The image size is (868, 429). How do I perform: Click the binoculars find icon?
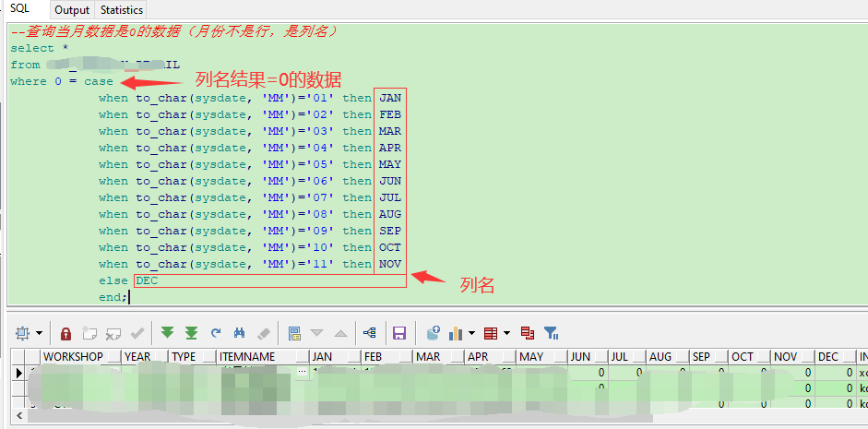point(239,333)
